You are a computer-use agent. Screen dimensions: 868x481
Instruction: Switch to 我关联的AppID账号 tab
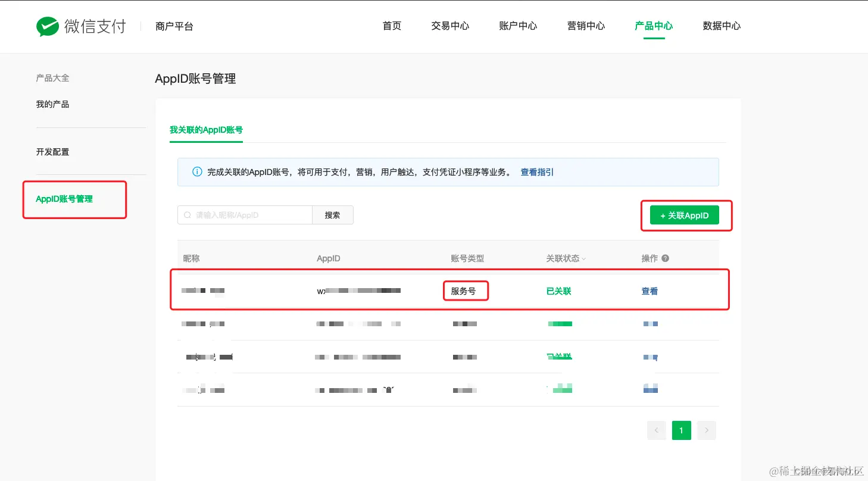click(206, 130)
